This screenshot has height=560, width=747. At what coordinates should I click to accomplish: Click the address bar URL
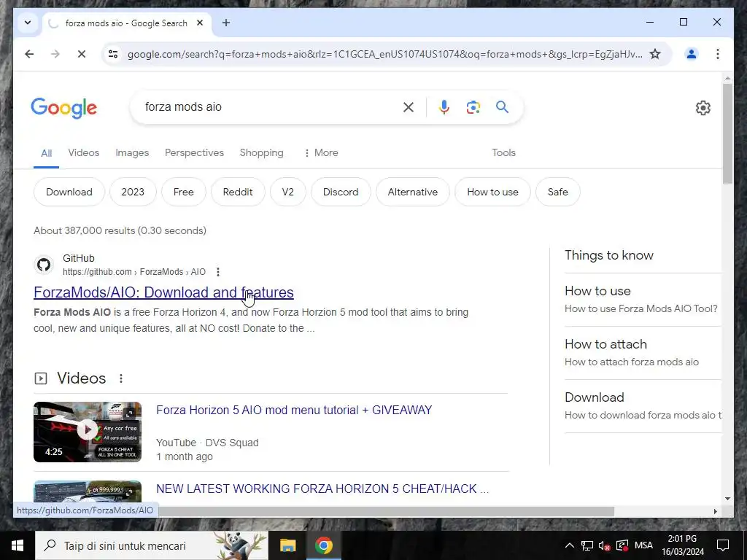pyautogui.click(x=384, y=54)
